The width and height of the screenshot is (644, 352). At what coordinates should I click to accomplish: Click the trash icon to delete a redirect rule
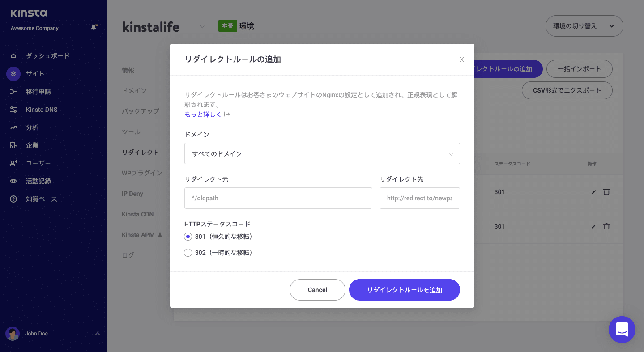point(606,191)
